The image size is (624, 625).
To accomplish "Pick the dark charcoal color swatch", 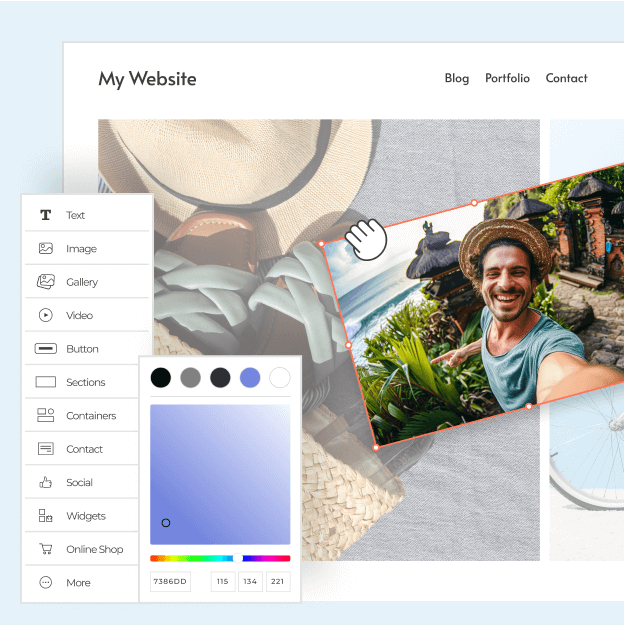I will click(x=220, y=377).
